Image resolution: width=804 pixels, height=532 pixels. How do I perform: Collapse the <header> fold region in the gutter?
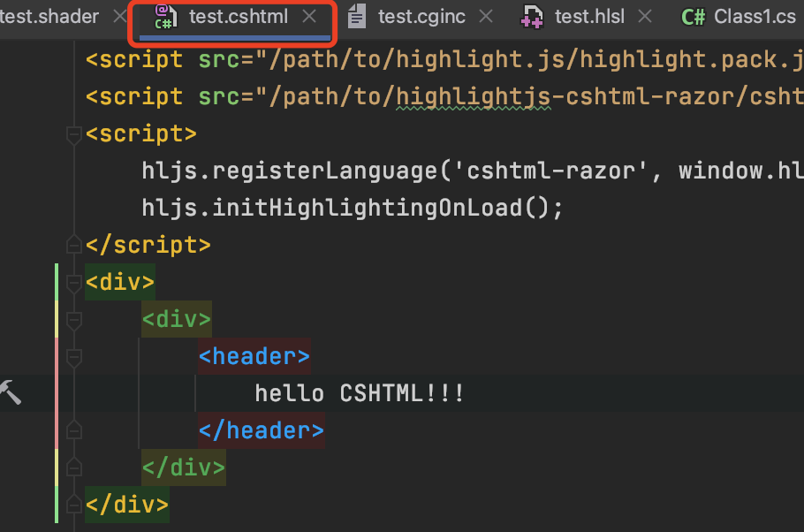(x=75, y=355)
